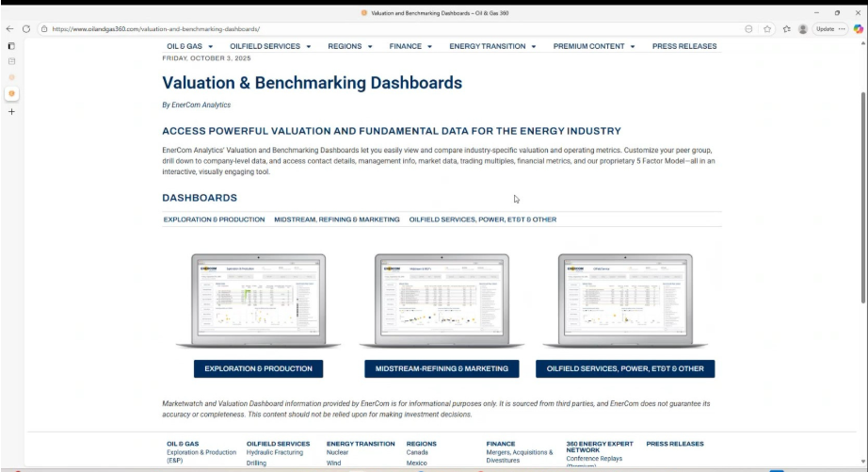Click the user profile avatar icon
The image size is (868, 472).
point(802,28)
